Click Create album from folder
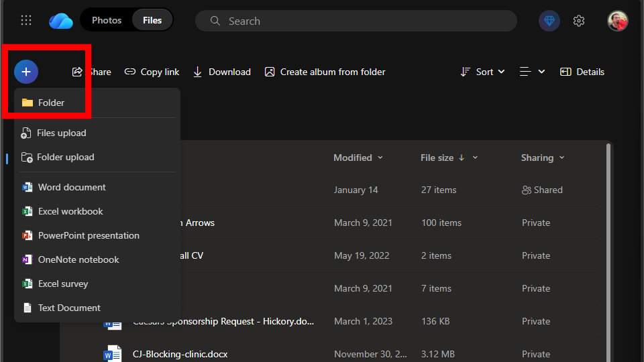 325,72
